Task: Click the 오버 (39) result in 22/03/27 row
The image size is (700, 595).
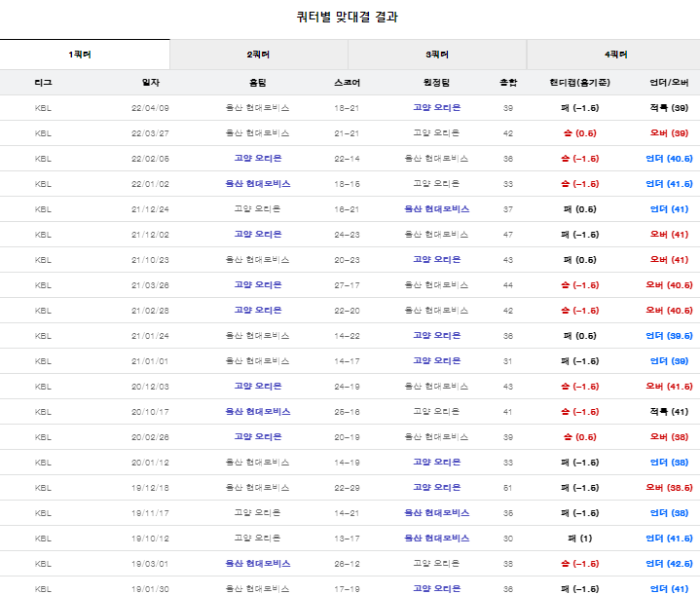Action: 669,133
